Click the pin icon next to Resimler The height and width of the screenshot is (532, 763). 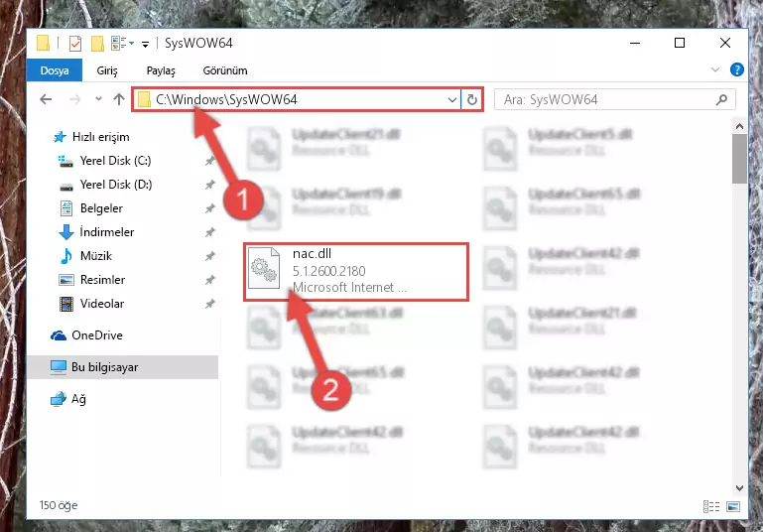[209, 280]
